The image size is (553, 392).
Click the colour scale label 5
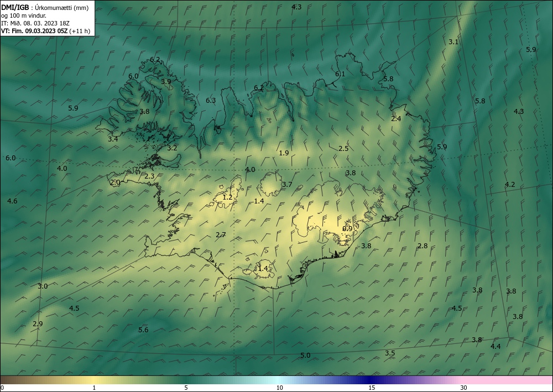tap(186, 388)
